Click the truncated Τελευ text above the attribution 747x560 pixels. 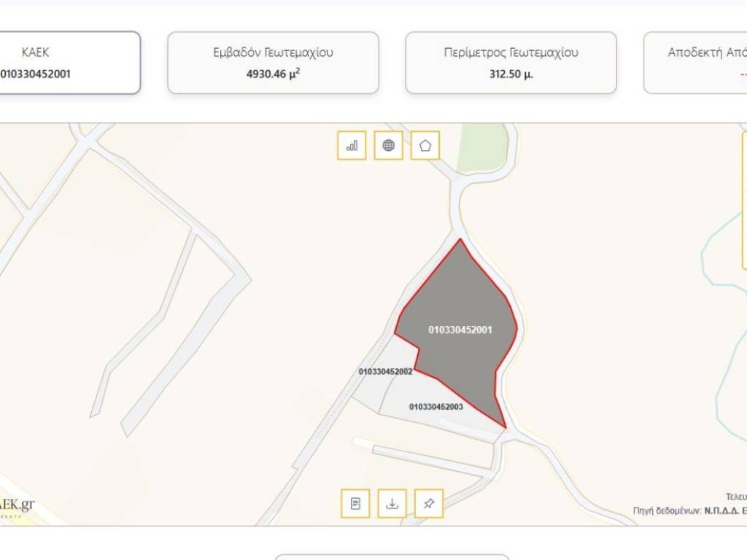(x=736, y=497)
